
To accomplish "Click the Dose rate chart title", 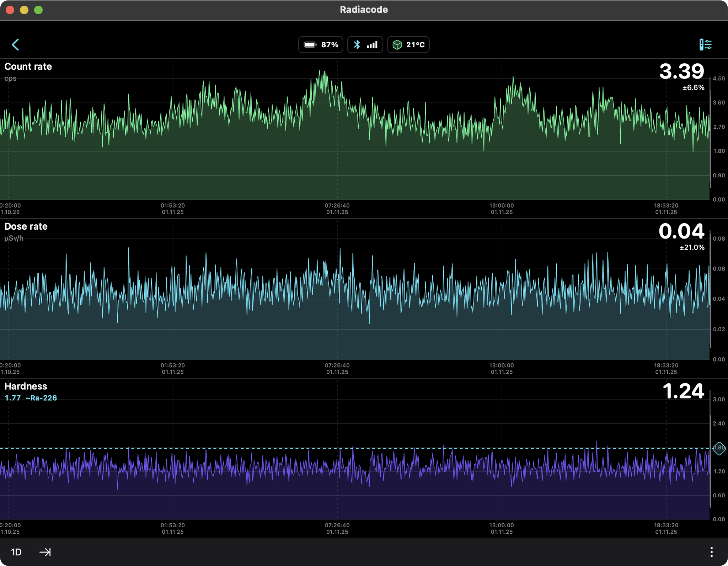I will point(26,226).
